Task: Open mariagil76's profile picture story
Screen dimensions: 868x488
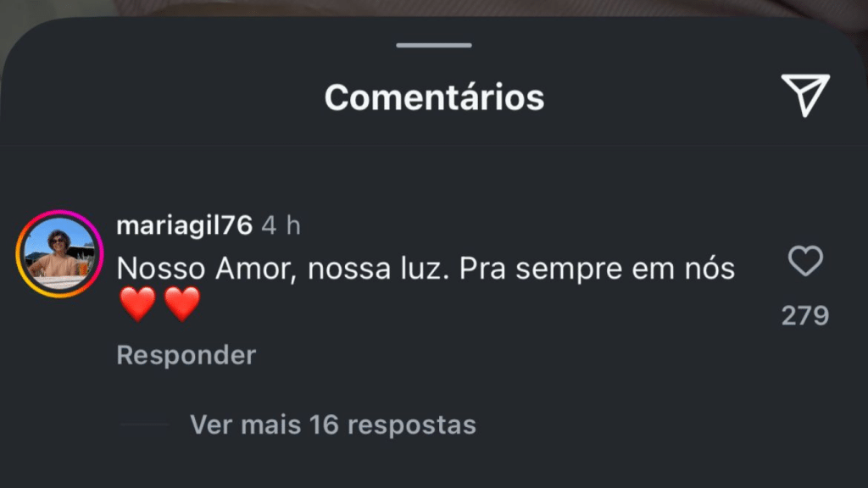Action: [x=60, y=254]
